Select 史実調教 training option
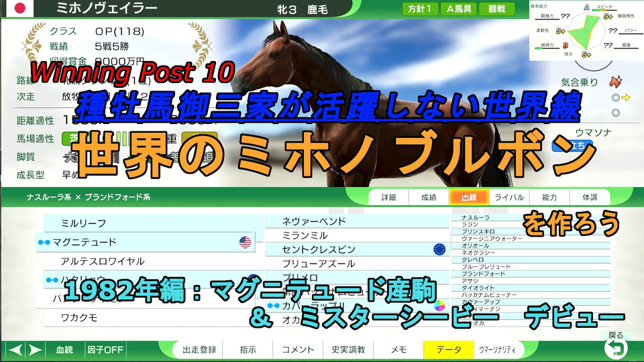The width and height of the screenshot is (644, 362). pos(348,350)
